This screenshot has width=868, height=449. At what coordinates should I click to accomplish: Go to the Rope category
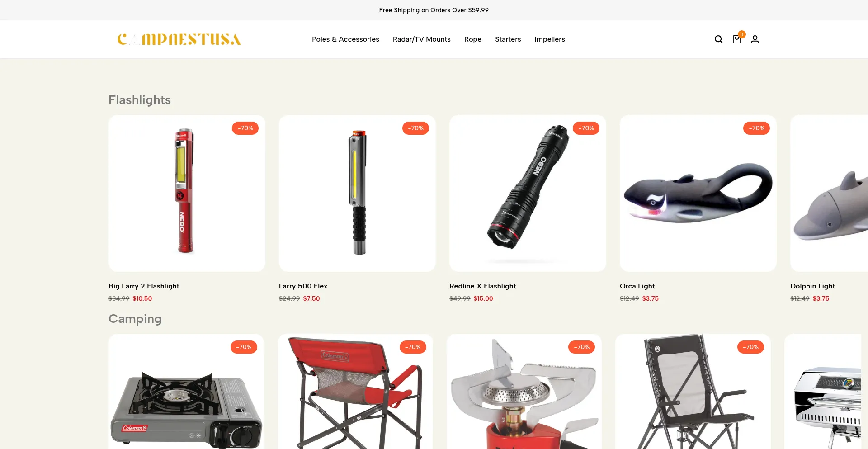472,39
